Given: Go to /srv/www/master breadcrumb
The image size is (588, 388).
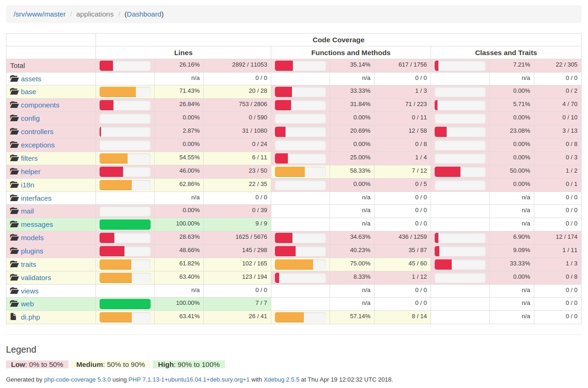Looking at the screenshot, I should [39, 14].
